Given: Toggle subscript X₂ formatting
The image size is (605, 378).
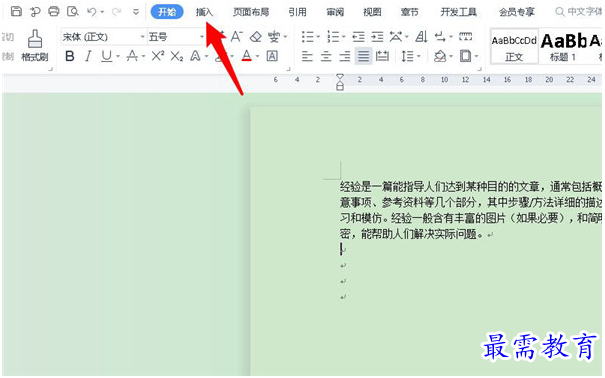Looking at the screenshot, I should 176,57.
